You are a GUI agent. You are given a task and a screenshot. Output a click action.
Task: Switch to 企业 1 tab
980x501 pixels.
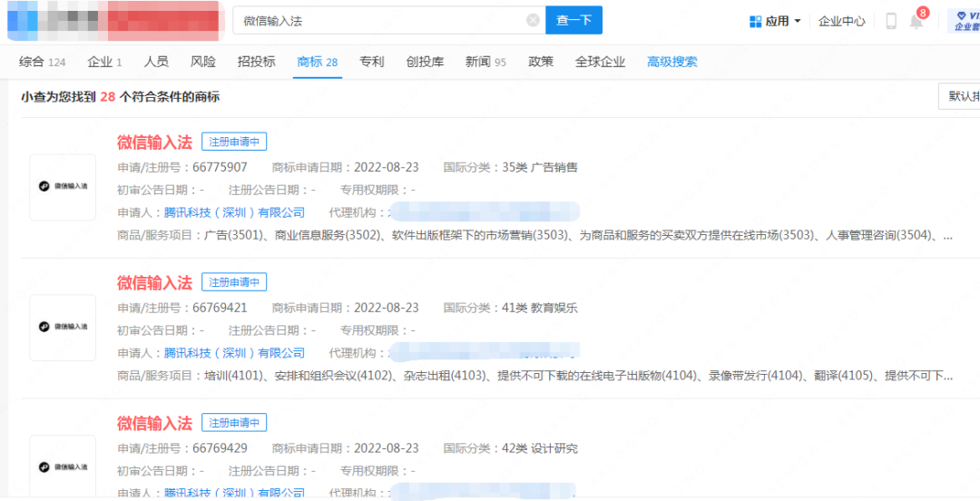pyautogui.click(x=104, y=62)
